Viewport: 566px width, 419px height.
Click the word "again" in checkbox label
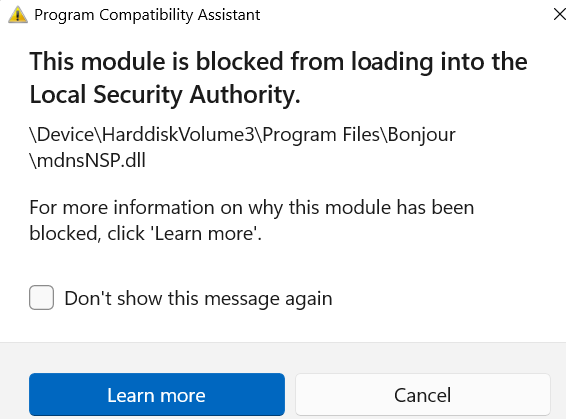(x=309, y=300)
